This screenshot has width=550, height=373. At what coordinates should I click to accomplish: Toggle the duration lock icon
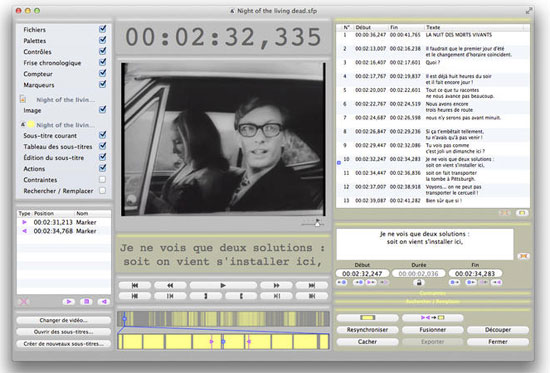point(418,282)
